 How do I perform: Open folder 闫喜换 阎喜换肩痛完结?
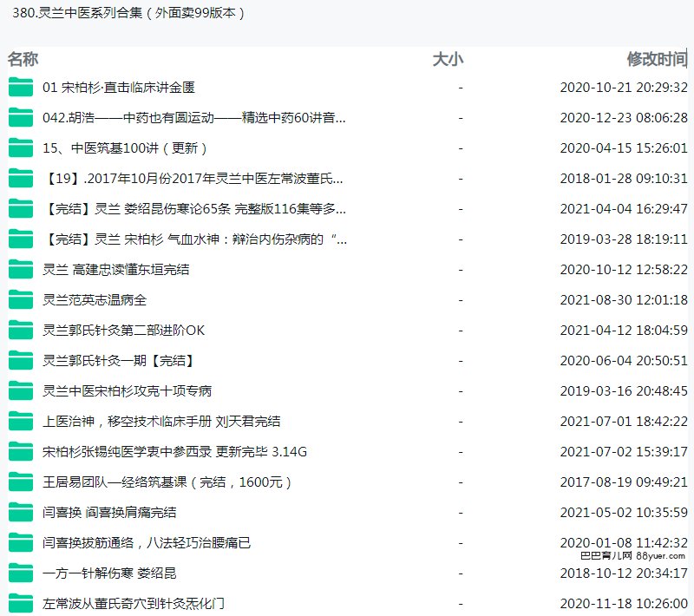pos(109,513)
